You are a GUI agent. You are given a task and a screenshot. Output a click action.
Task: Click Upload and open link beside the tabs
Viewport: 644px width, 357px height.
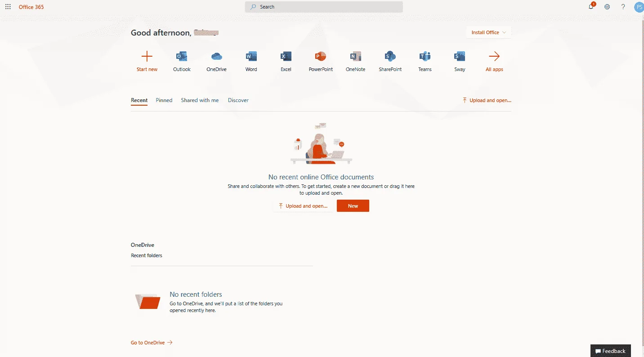tap(487, 100)
